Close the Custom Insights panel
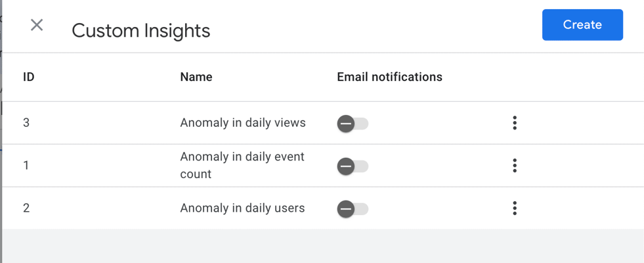The image size is (644, 263). point(37,25)
